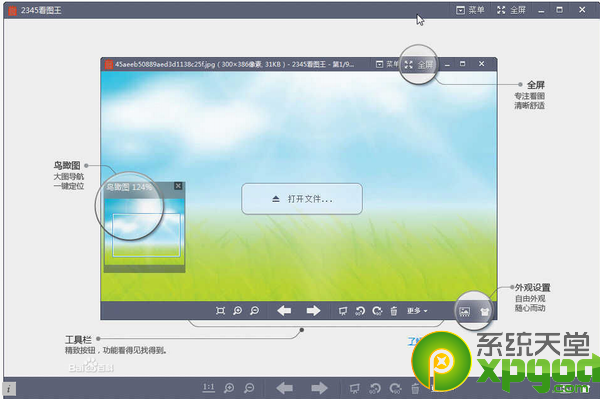The width and height of the screenshot is (600, 399).
Task: Click the zoom out icon in the inner toolbar
Action: pos(254,311)
